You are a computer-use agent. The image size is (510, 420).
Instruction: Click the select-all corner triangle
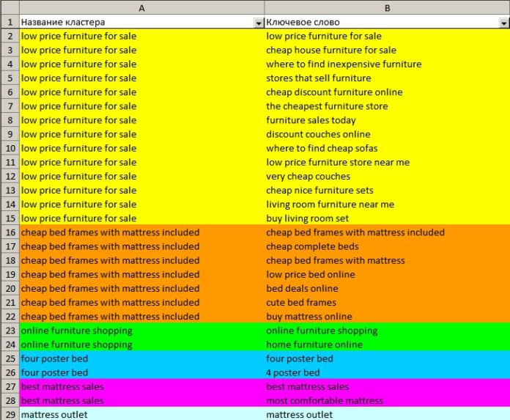(9, 7)
